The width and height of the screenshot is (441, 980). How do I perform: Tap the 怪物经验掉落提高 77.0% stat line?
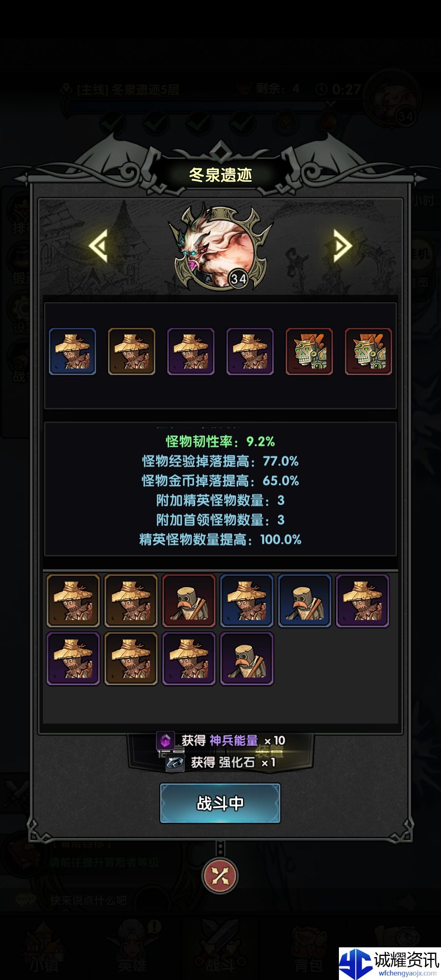point(220,461)
